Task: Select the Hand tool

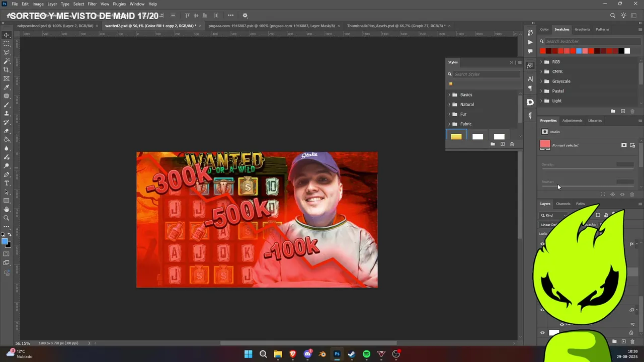Action: point(7,209)
